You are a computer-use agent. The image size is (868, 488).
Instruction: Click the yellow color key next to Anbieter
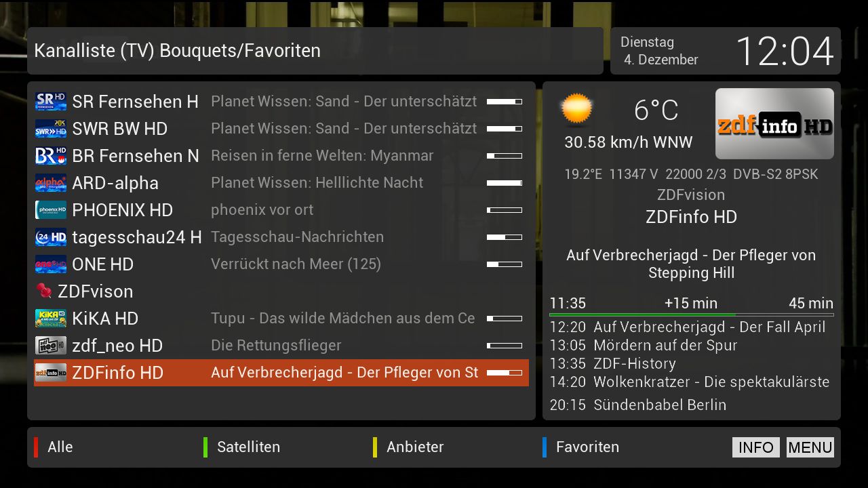point(375,447)
